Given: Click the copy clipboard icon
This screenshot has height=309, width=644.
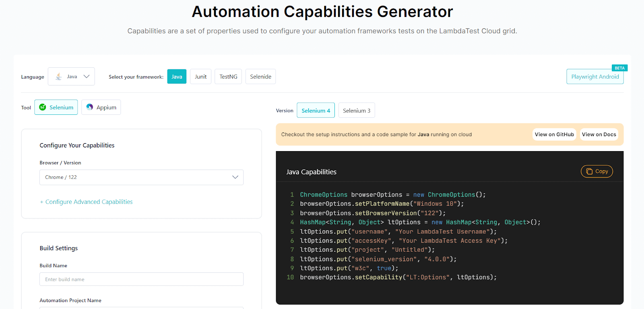Looking at the screenshot, I should point(589,171).
